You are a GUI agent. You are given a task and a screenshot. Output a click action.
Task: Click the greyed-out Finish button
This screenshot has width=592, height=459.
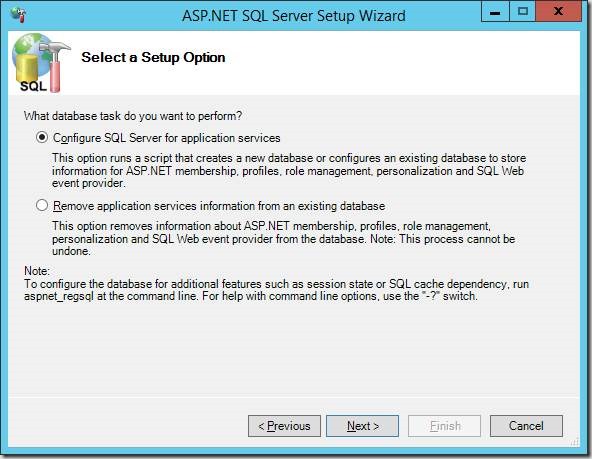444,426
